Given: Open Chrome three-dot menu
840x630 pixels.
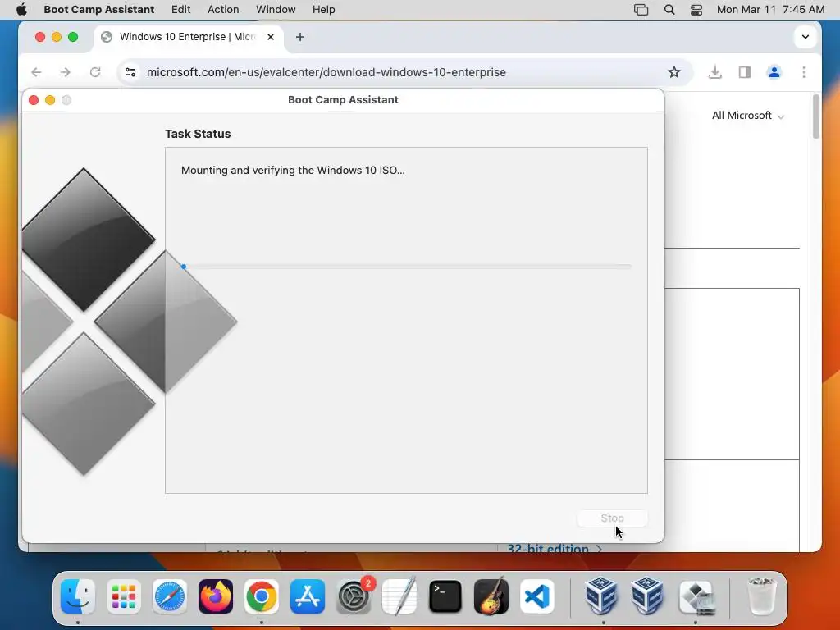Looking at the screenshot, I should tap(804, 72).
